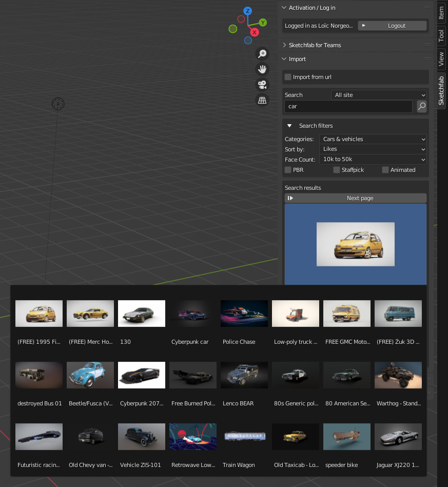The width and height of the screenshot is (448, 487).
Task: Toggle the camera view icon
Action: [262, 85]
